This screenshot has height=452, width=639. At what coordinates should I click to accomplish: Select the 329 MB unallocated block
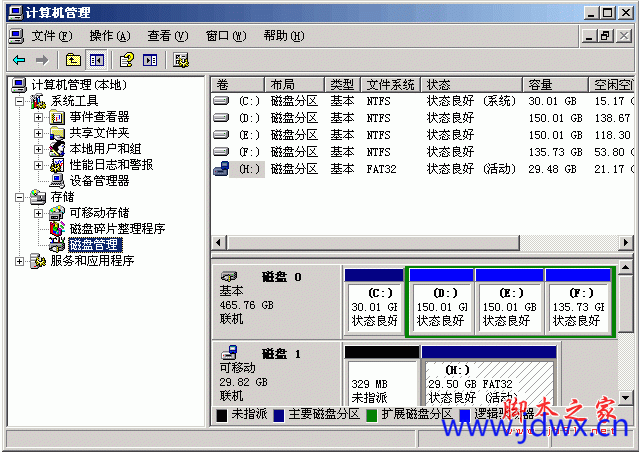pos(382,376)
